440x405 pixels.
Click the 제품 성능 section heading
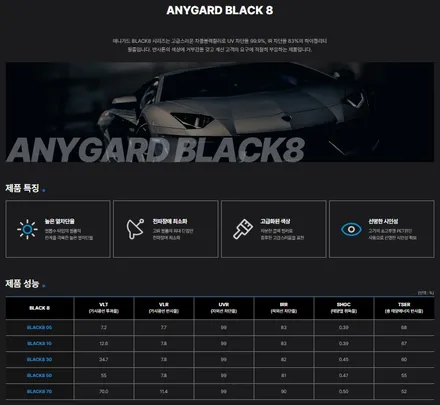point(22,284)
